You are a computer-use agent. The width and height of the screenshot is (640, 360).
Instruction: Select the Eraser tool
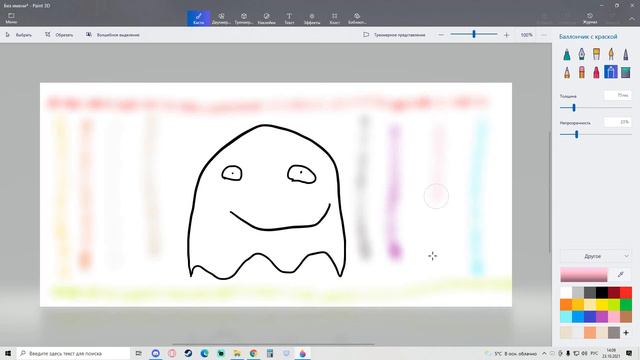(582, 73)
